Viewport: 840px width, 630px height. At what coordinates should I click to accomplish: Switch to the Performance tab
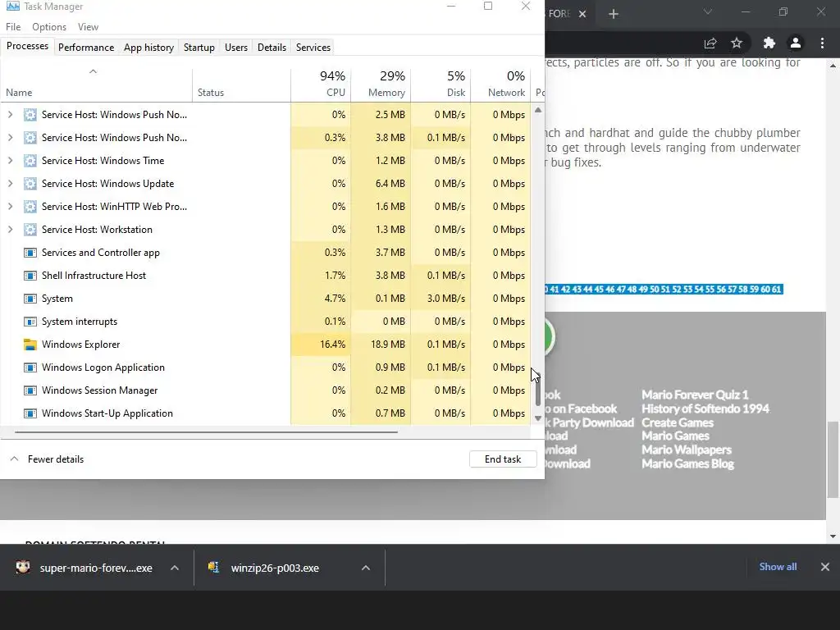click(86, 47)
